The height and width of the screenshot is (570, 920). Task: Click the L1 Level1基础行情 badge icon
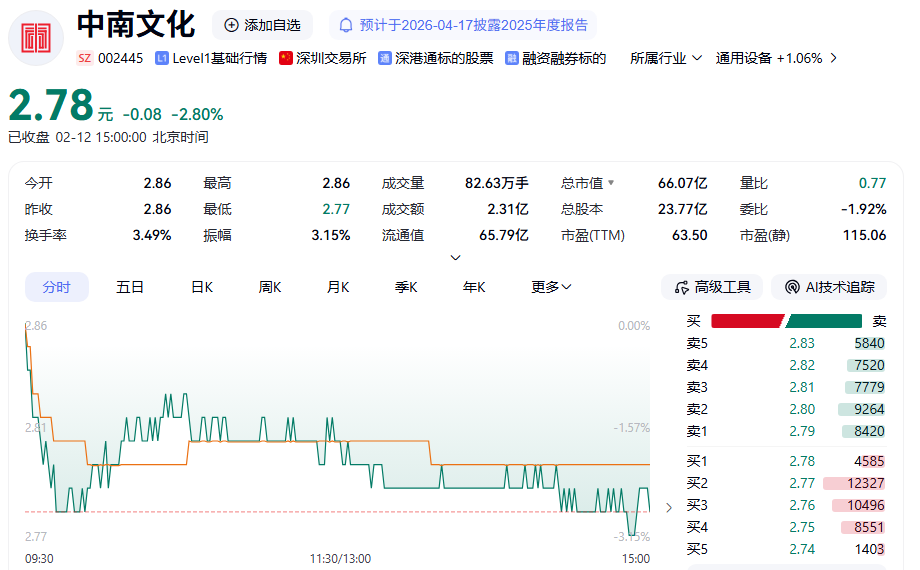(162, 58)
